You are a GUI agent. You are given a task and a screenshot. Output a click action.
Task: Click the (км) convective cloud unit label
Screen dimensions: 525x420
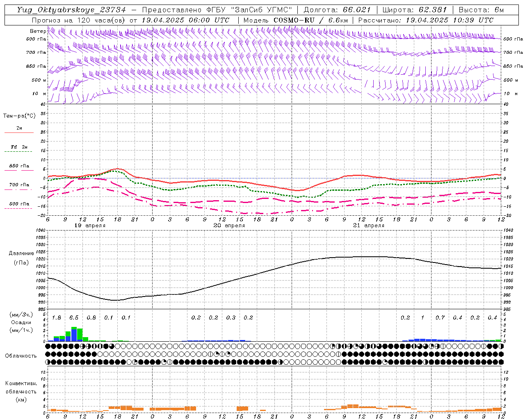coord(21,399)
